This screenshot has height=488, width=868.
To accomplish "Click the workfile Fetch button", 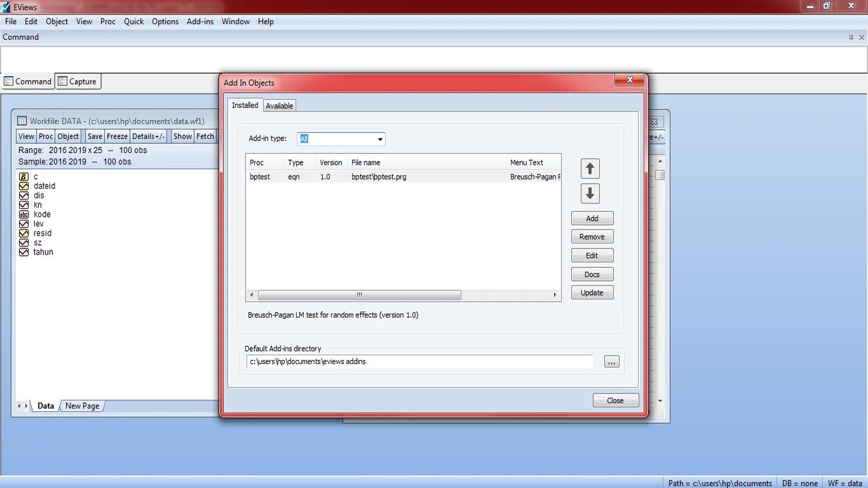I will tap(205, 136).
